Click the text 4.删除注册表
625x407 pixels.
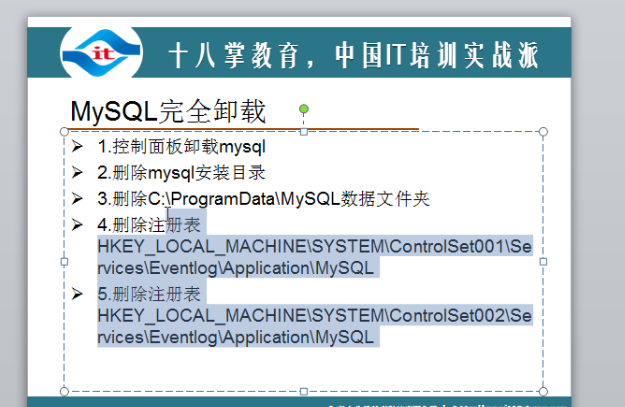[x=149, y=225]
